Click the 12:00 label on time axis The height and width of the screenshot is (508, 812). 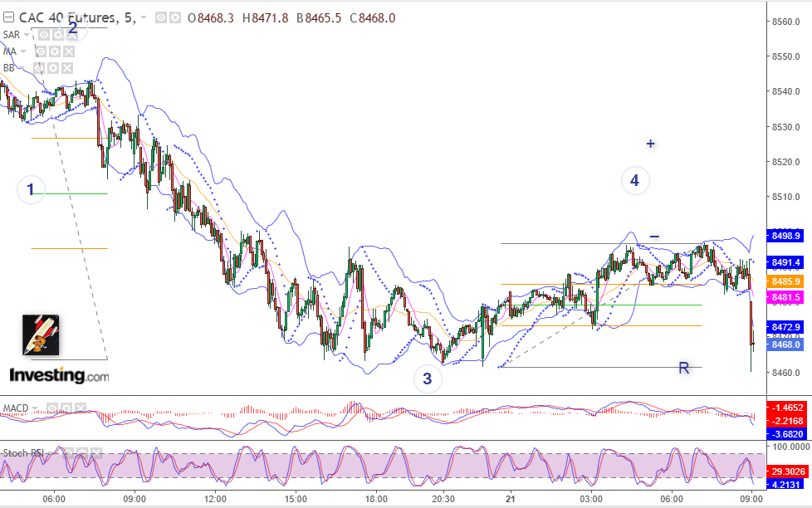(215, 499)
